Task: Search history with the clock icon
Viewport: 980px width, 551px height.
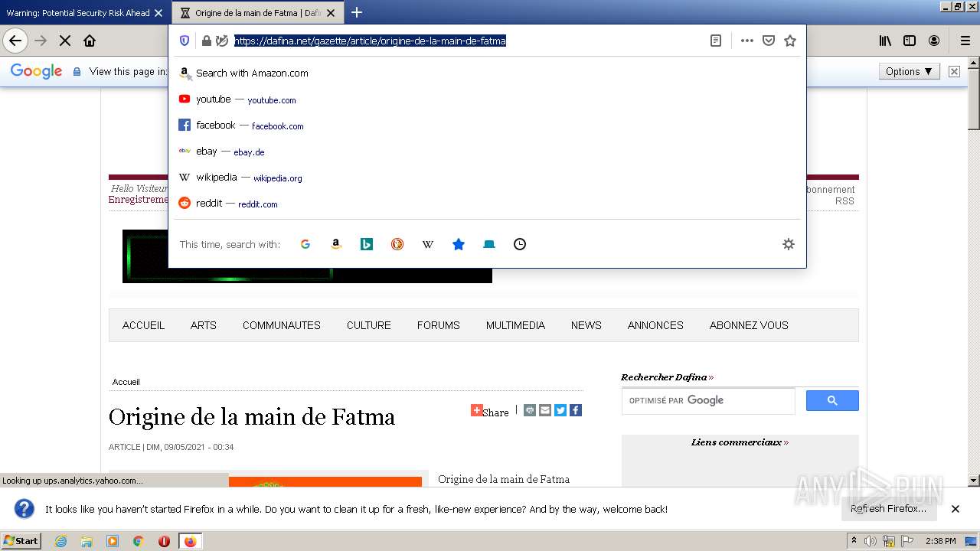Action: point(520,244)
